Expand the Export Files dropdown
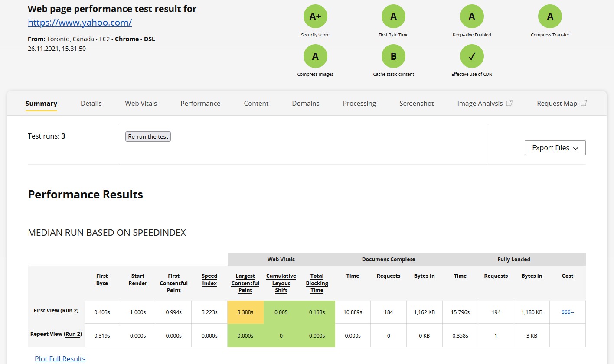The height and width of the screenshot is (364, 614). tap(555, 148)
